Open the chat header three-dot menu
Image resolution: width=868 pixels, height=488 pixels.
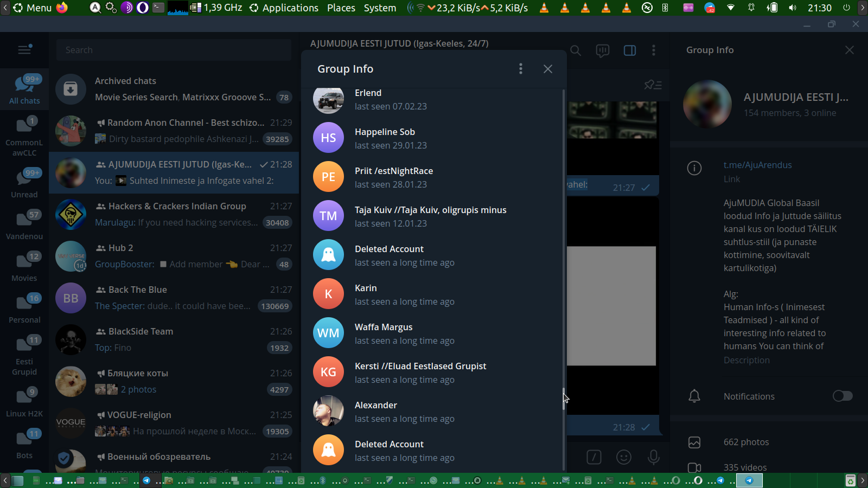point(654,50)
